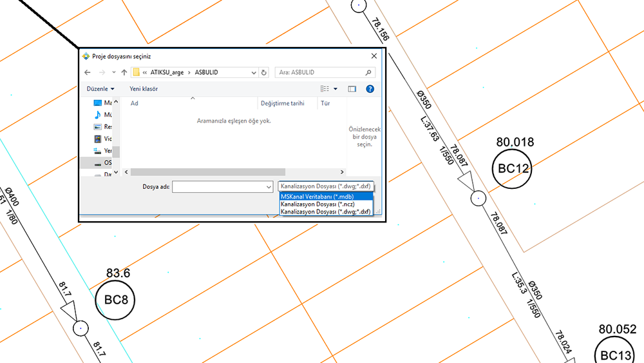The image size is (644, 363).
Task: Expand the address bar path history dropdown
Action: pos(254,73)
